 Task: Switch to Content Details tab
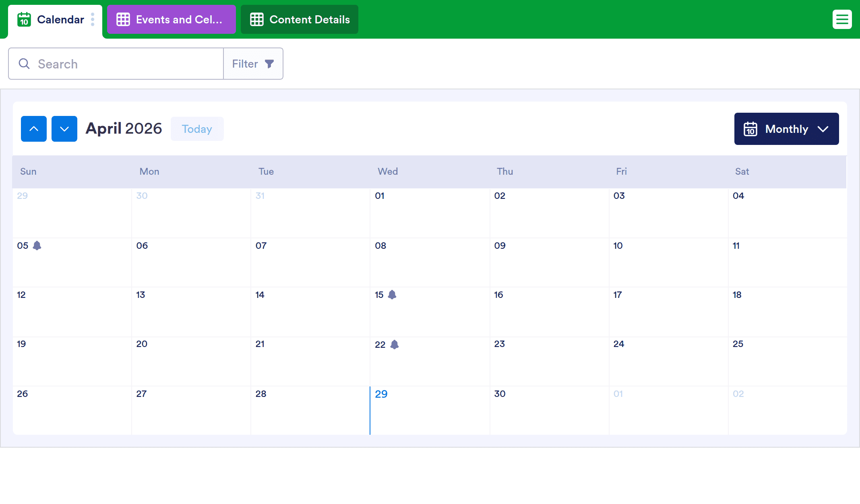click(300, 19)
